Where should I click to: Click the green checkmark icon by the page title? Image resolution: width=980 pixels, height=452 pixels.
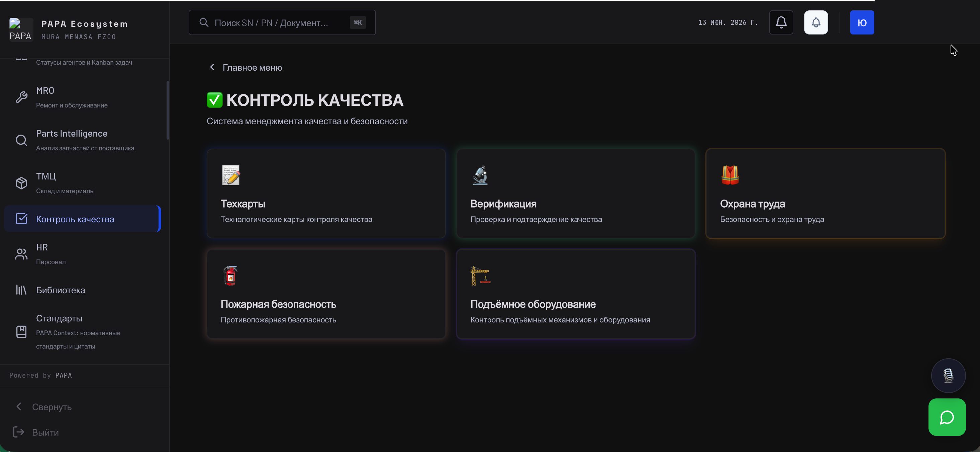point(215,100)
